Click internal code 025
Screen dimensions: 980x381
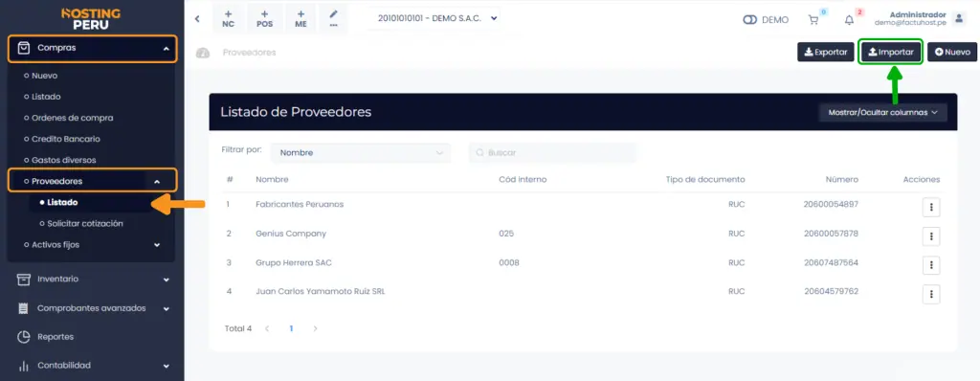pyautogui.click(x=506, y=234)
